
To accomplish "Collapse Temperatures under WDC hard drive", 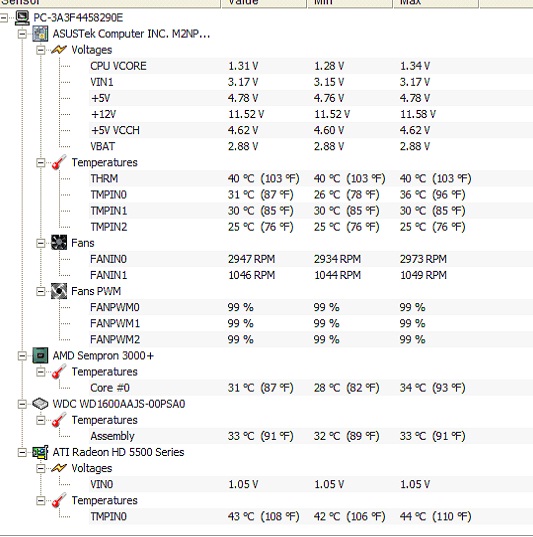I will coord(41,420).
